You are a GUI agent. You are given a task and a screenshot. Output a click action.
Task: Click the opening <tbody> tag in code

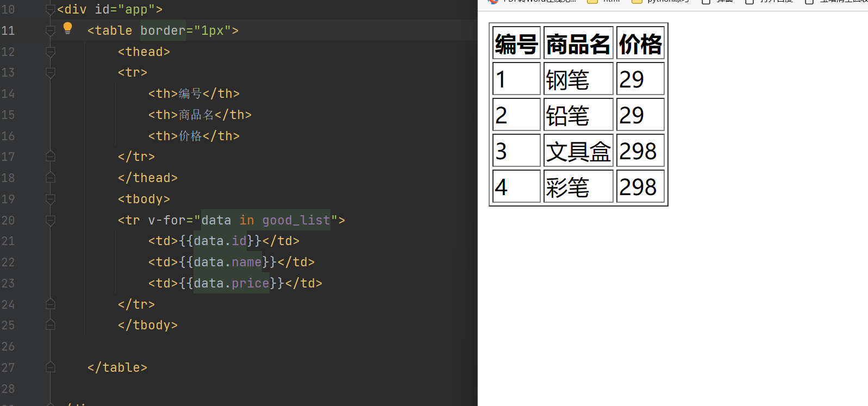coord(144,199)
